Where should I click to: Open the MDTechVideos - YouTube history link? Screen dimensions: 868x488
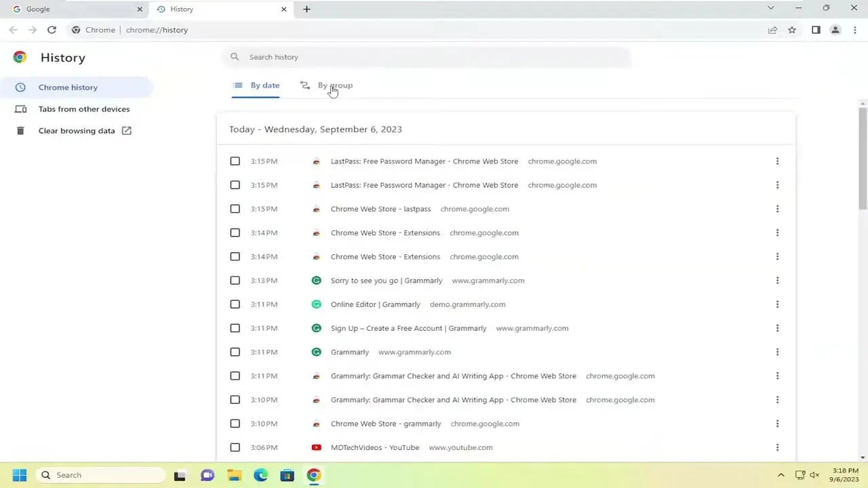coord(375,447)
